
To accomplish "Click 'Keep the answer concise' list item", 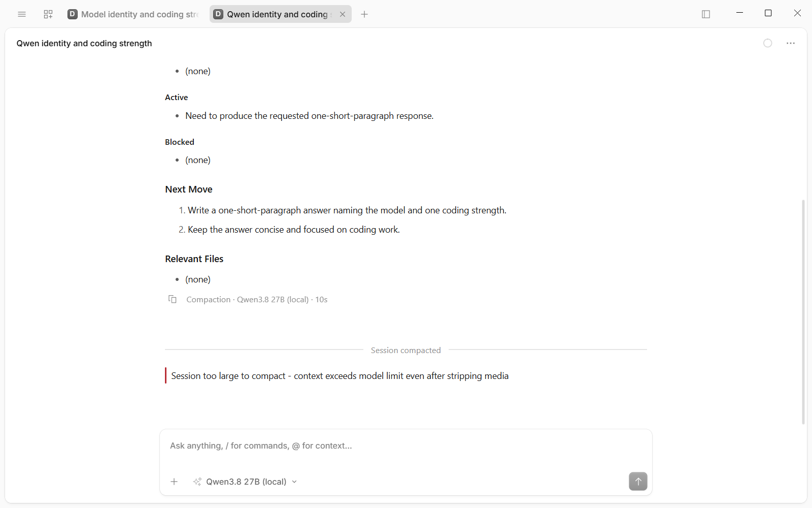I will (294, 230).
